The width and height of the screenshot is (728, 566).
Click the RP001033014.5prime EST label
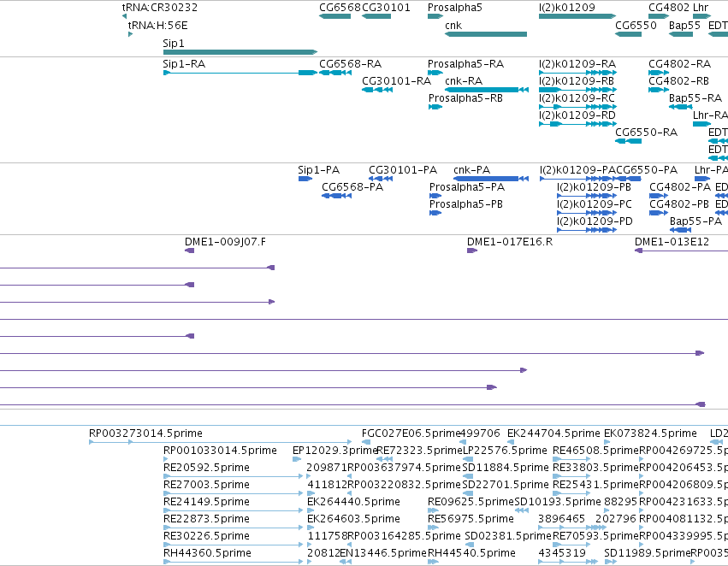(x=220, y=451)
